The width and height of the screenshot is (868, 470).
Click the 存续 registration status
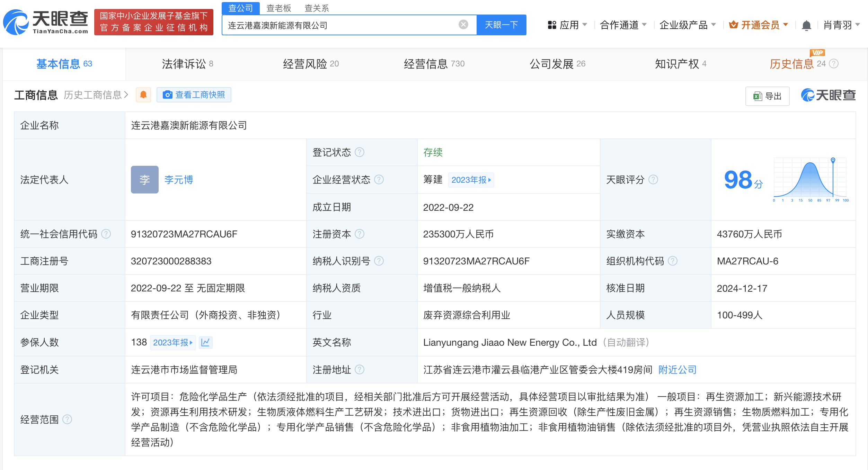click(x=433, y=152)
